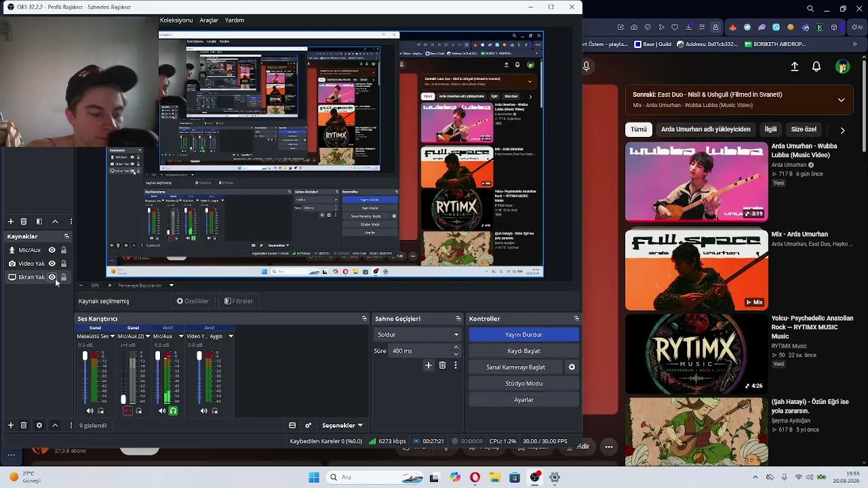Start recording with Kaydı Başlat
868x488 pixels.
524,351
